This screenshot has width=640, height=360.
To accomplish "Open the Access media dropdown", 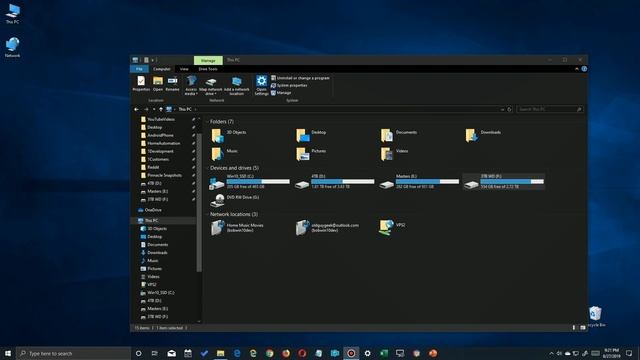I will [191, 85].
